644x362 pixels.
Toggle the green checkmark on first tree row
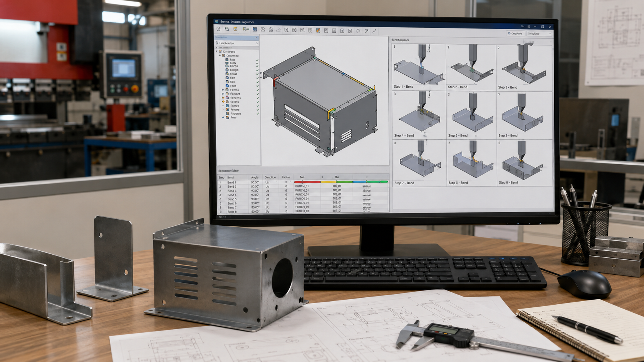pyautogui.click(x=257, y=60)
